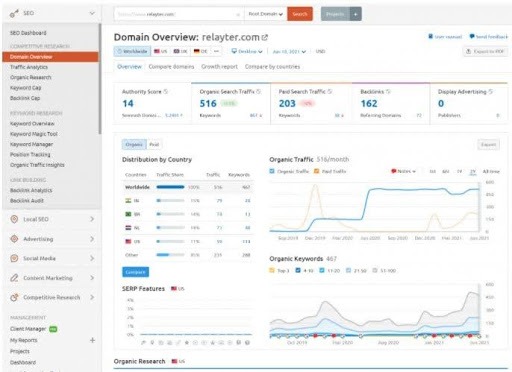This screenshot has width=512, height=372.
Task: Click the User manual book icon
Action: (430, 36)
